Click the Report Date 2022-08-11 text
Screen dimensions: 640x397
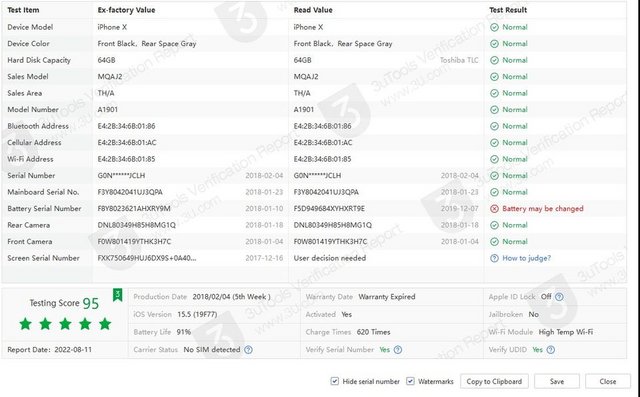point(49,350)
